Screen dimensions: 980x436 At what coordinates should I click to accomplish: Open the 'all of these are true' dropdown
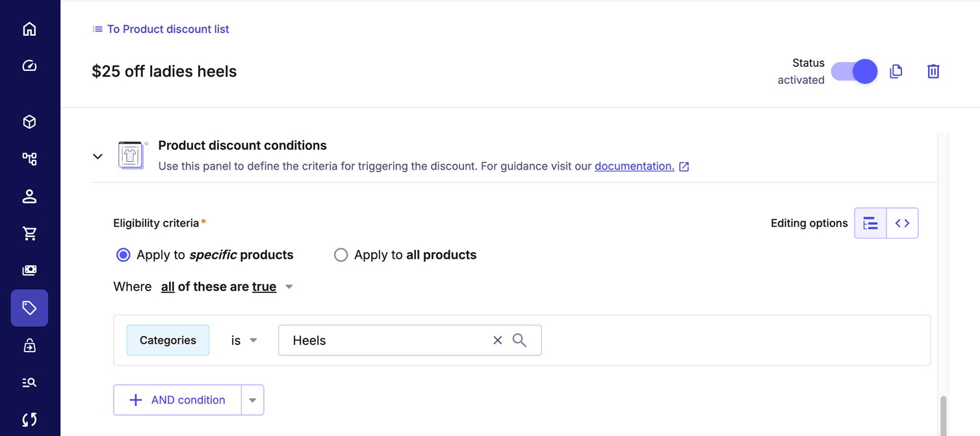point(289,287)
